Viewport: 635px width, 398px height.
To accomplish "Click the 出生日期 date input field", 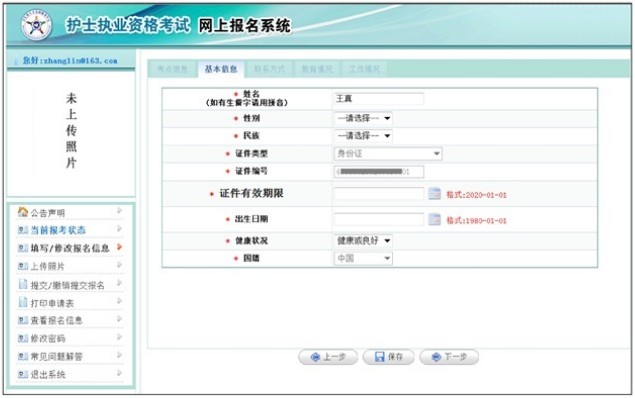I will [x=379, y=219].
